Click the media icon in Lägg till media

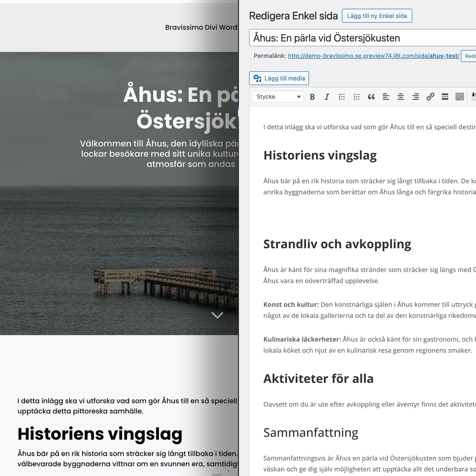[257, 78]
